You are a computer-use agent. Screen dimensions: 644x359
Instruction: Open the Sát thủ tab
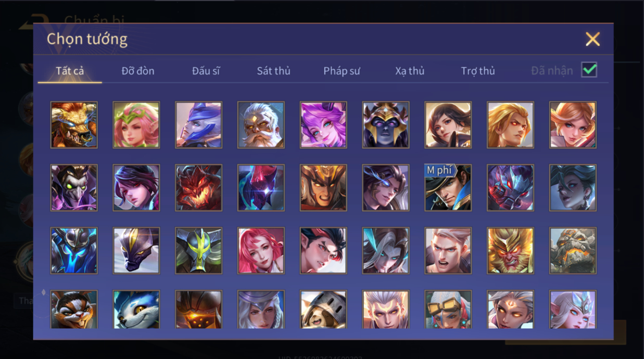[273, 71]
